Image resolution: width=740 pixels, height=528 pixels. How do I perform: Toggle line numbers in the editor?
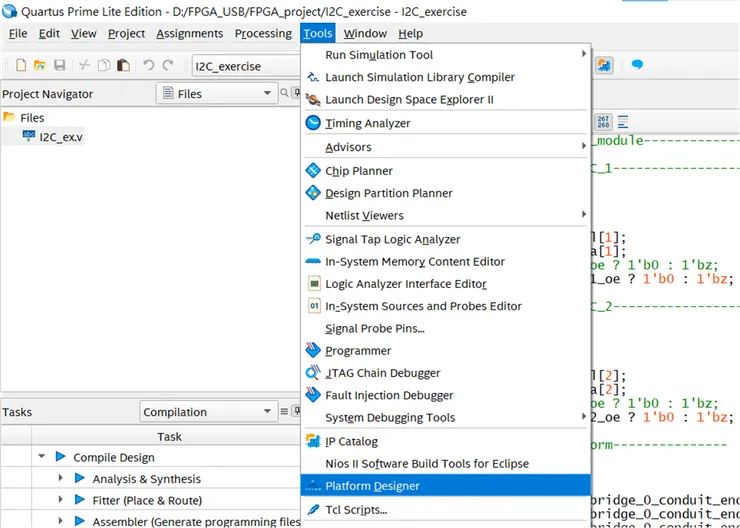pyautogui.click(x=603, y=122)
